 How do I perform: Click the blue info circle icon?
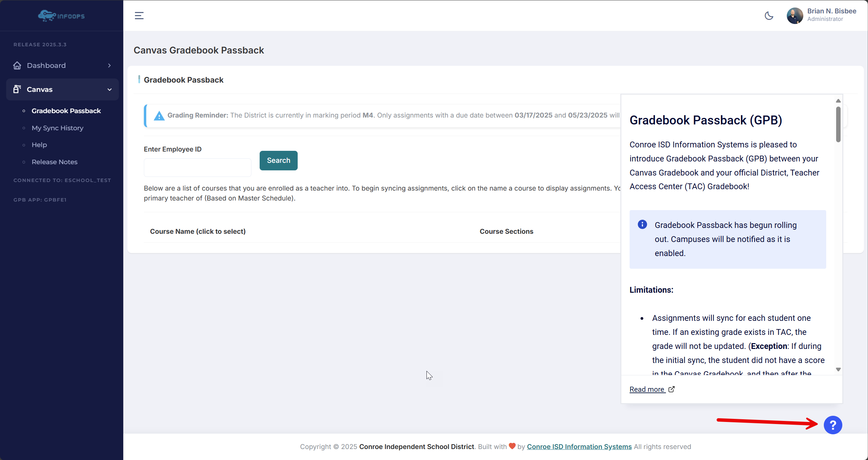point(642,225)
